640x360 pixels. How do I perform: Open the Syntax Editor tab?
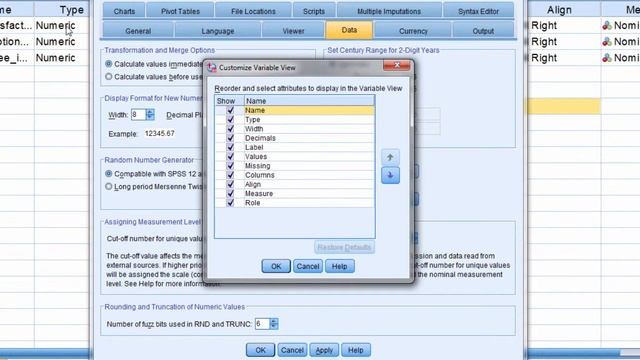pyautogui.click(x=478, y=11)
